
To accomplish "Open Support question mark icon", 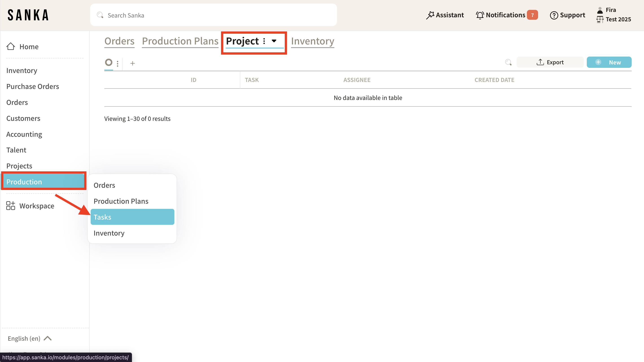I will 554,15.
